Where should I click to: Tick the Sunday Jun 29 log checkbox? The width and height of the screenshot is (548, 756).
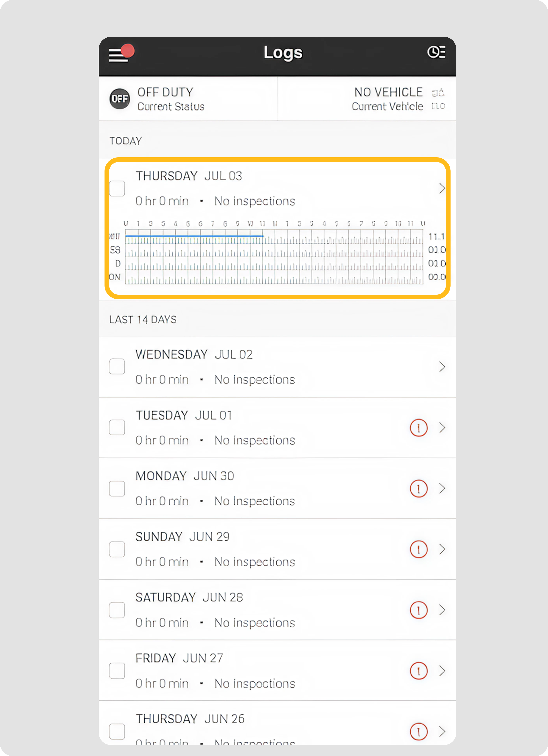click(117, 549)
